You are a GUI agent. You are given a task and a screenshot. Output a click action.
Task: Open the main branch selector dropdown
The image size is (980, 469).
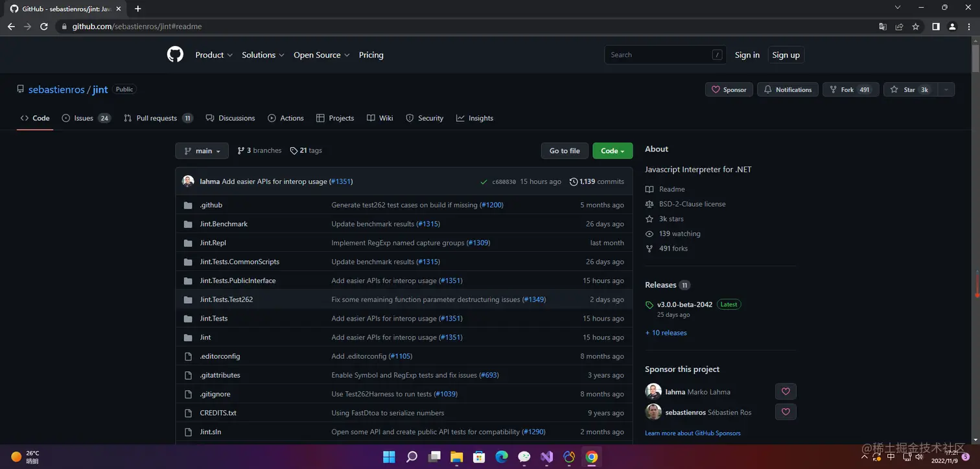click(202, 151)
